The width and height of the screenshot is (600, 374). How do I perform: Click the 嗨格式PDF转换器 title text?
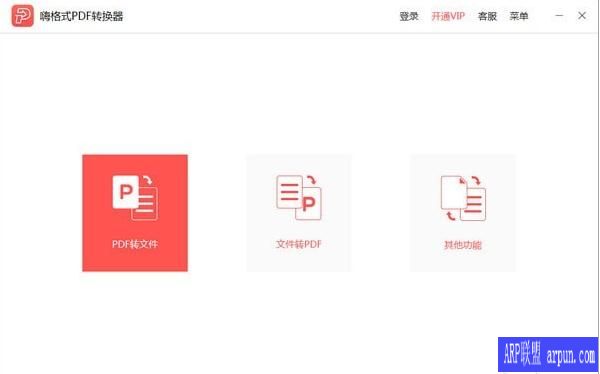82,16
